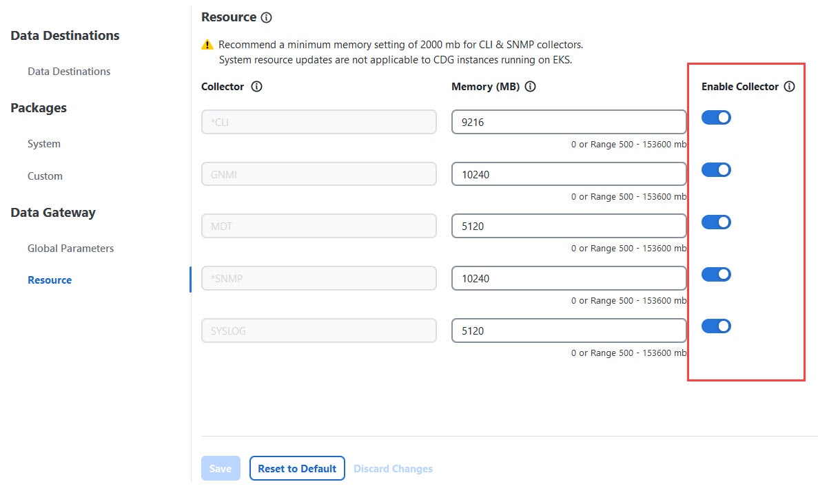
Task: Toggle the CLI collector switch
Action: click(716, 118)
